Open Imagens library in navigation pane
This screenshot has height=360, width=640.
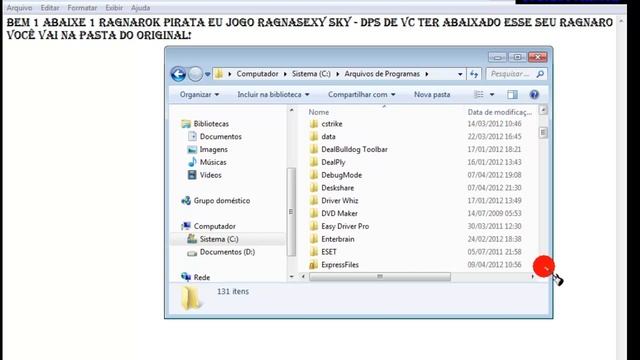pos(213,149)
